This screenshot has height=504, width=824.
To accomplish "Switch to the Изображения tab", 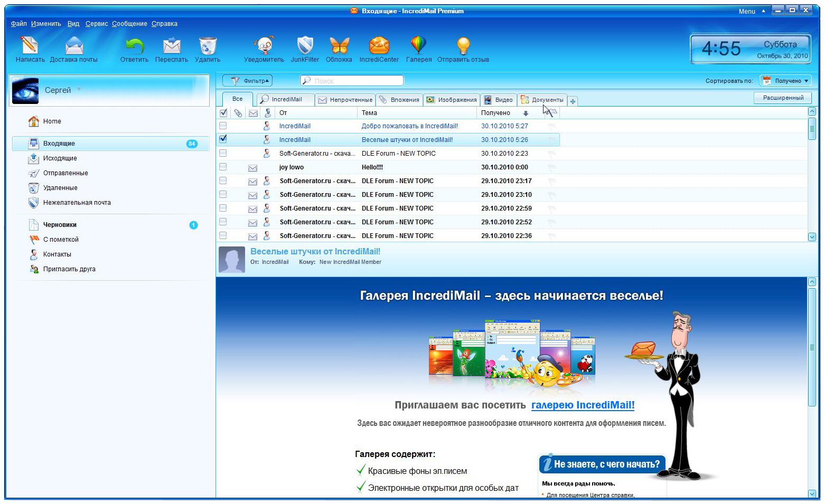I will point(452,100).
